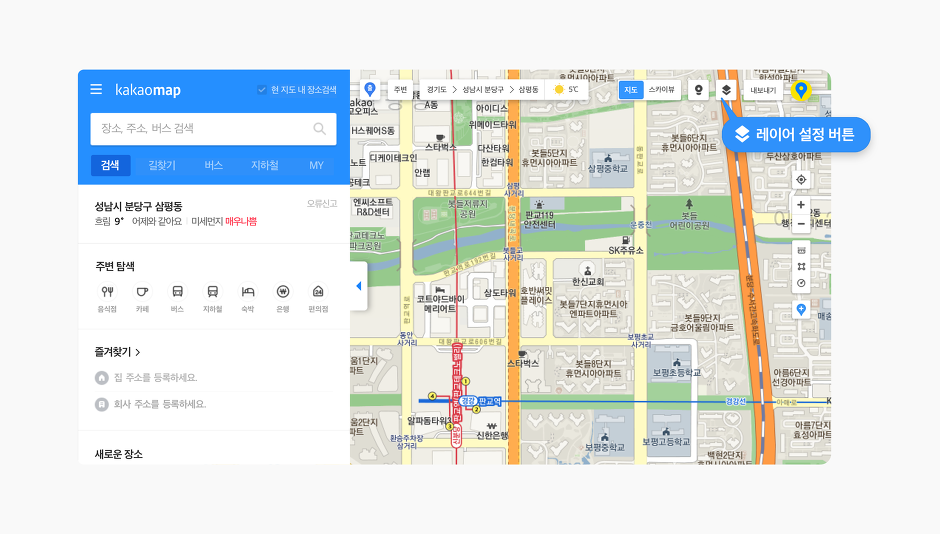Open the layer settings stack icon
The width and height of the screenshot is (940, 534).
[x=726, y=90]
